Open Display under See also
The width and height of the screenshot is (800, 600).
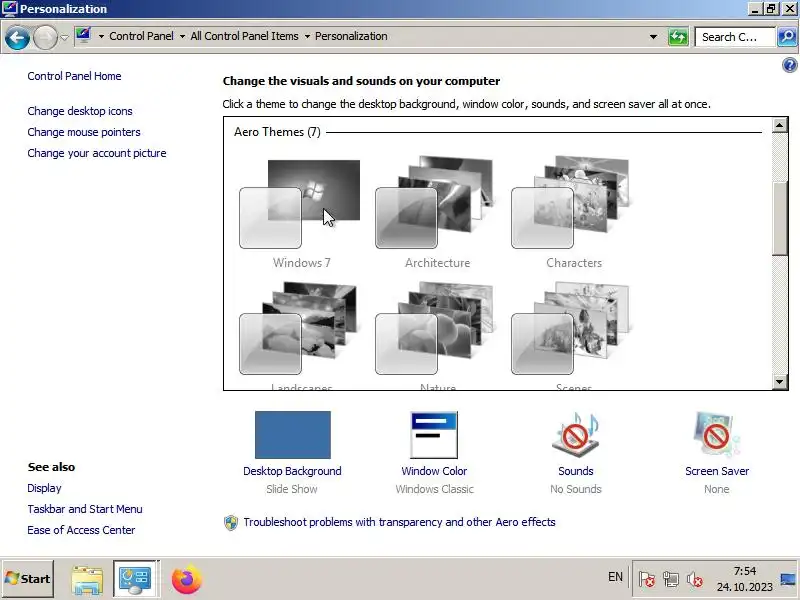(44, 488)
